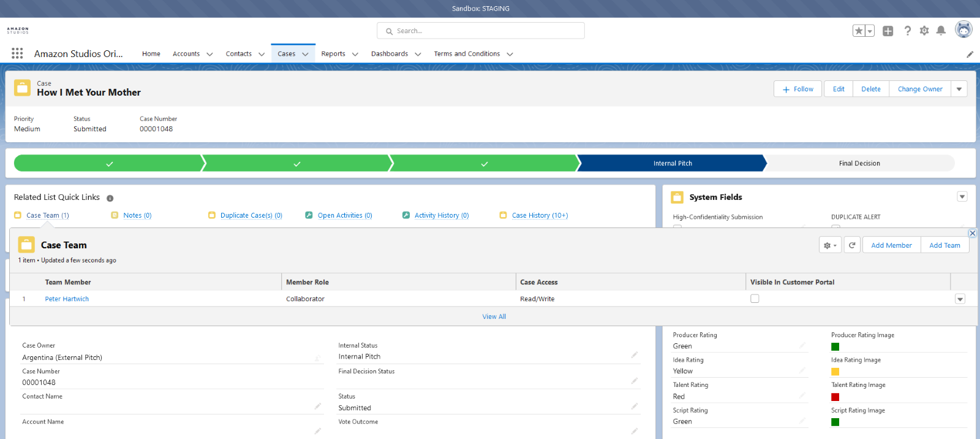Click the pencil icon for Producer Rating
Viewport: 980px width, 439px height.
click(802, 345)
